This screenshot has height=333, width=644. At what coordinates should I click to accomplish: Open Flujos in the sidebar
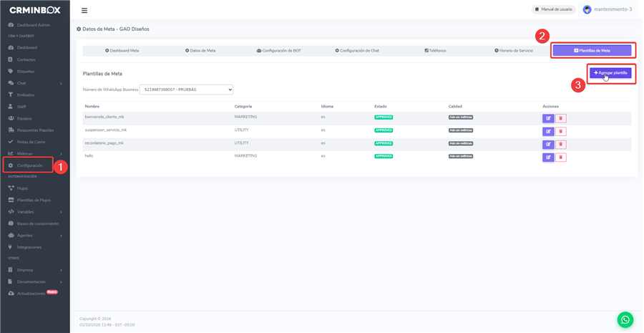(x=18, y=188)
